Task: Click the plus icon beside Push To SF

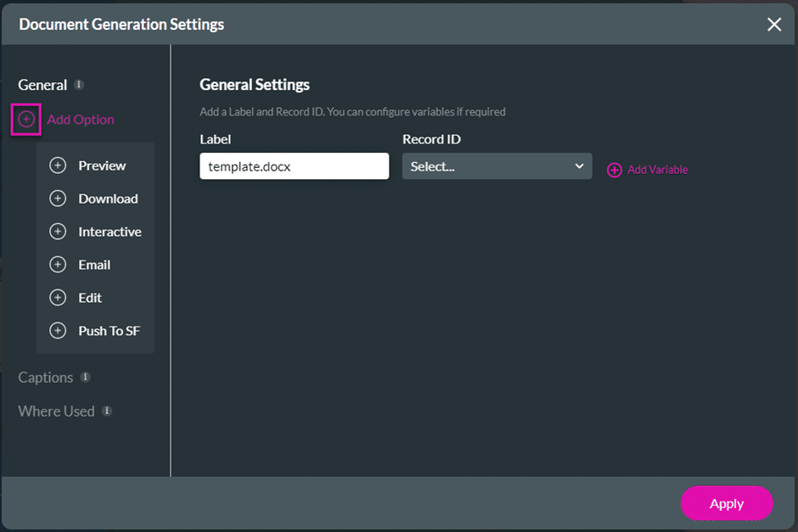Action: point(58,331)
